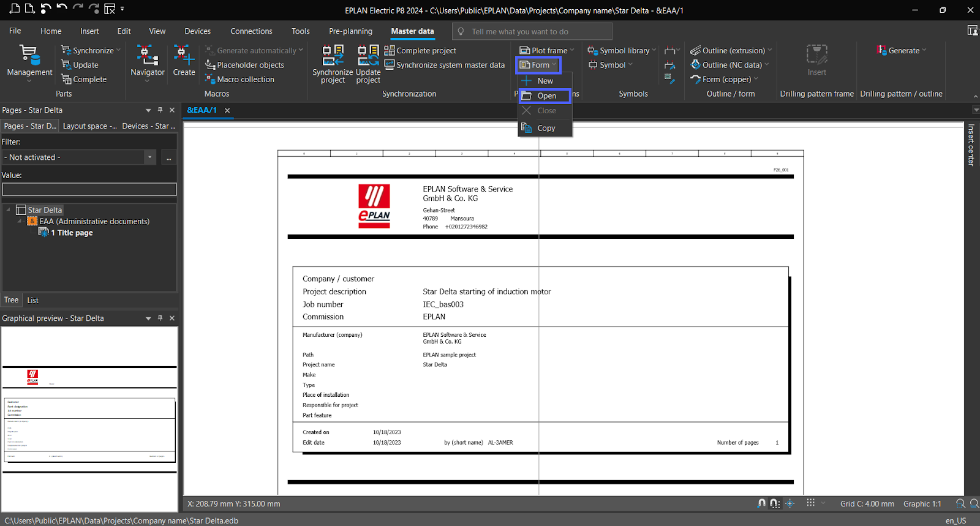Collapse the ribbon with the chevron
Image resolution: width=980 pixels, height=526 pixels.
(974, 96)
